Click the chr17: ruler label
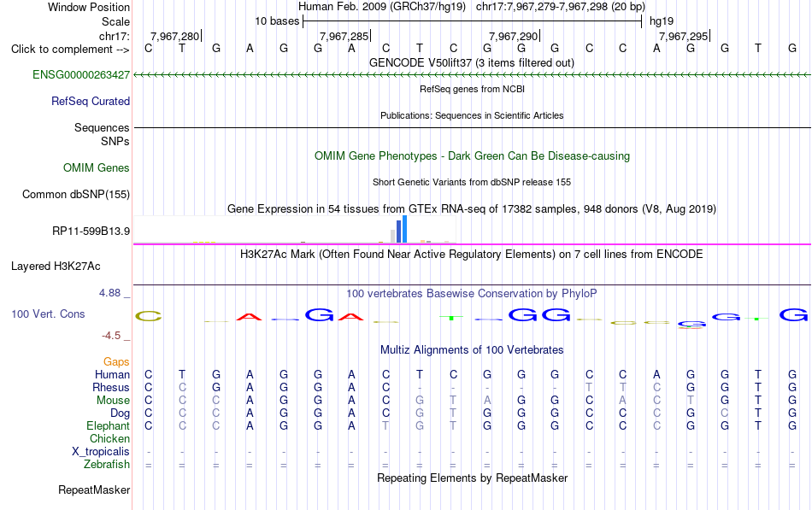Image resolution: width=812 pixels, height=510 pixels. pos(114,36)
